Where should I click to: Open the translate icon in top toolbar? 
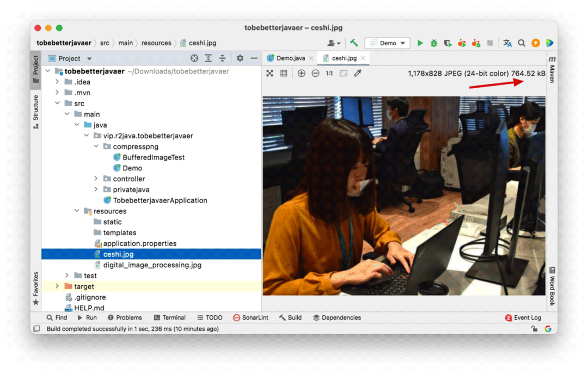(507, 43)
